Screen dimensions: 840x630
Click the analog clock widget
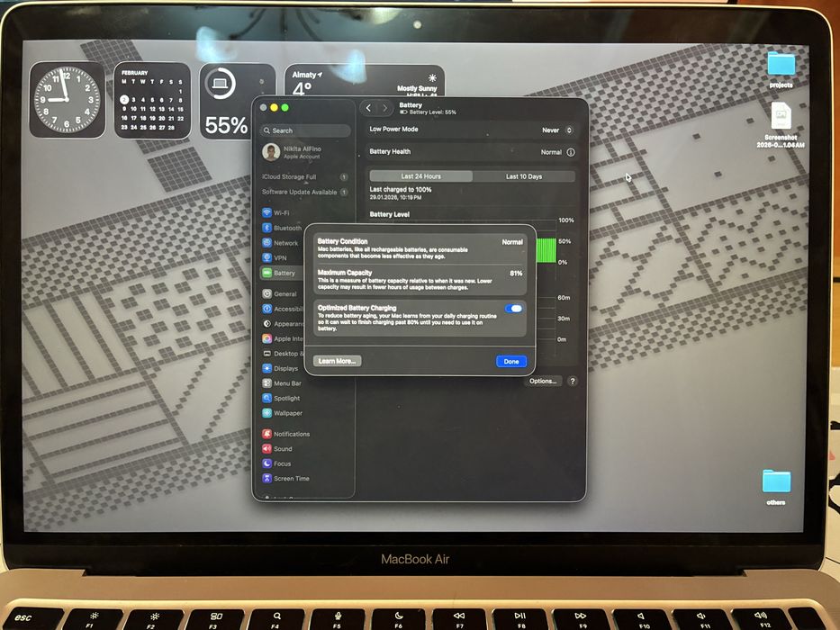(x=67, y=100)
